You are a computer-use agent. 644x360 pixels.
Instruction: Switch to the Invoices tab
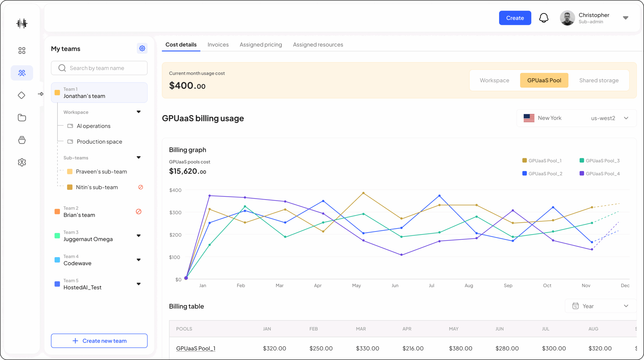218,45
